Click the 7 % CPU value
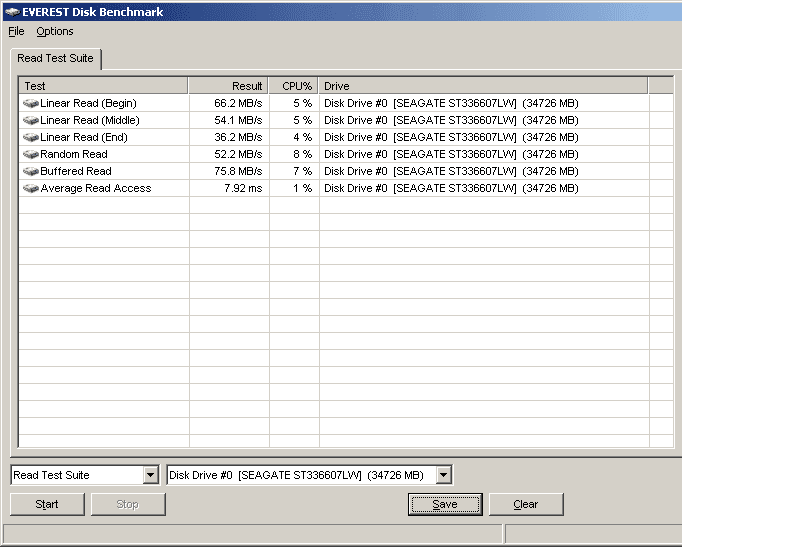This screenshot has width=796, height=547. (303, 172)
